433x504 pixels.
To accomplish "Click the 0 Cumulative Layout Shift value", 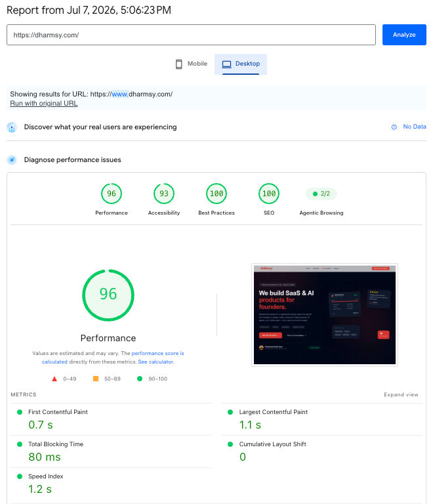I will click(x=243, y=457).
